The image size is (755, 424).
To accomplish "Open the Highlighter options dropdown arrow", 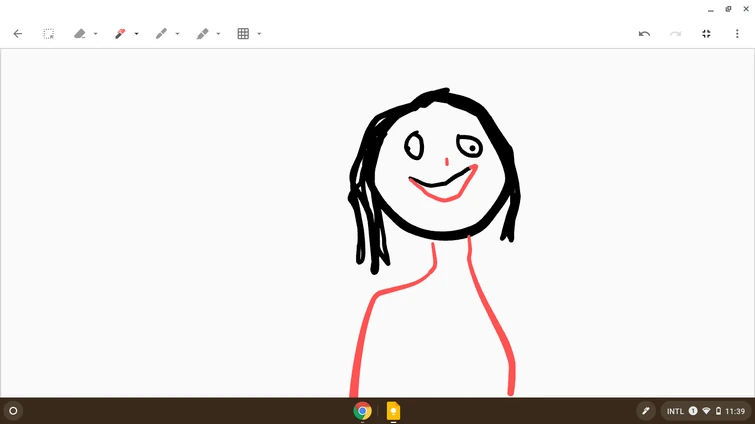I will pyautogui.click(x=219, y=34).
